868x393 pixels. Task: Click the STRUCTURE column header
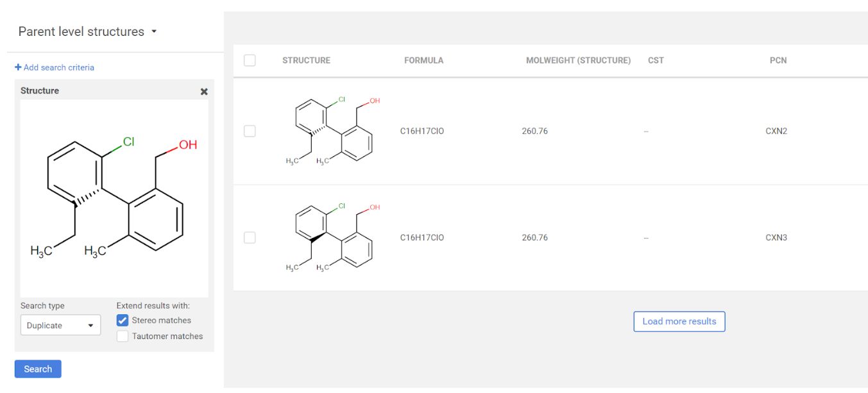[306, 60]
